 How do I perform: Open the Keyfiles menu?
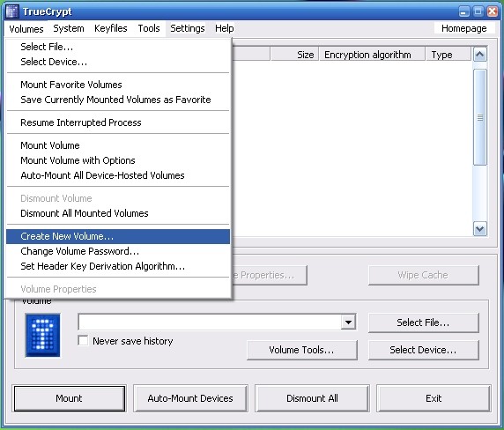pyautogui.click(x=110, y=28)
